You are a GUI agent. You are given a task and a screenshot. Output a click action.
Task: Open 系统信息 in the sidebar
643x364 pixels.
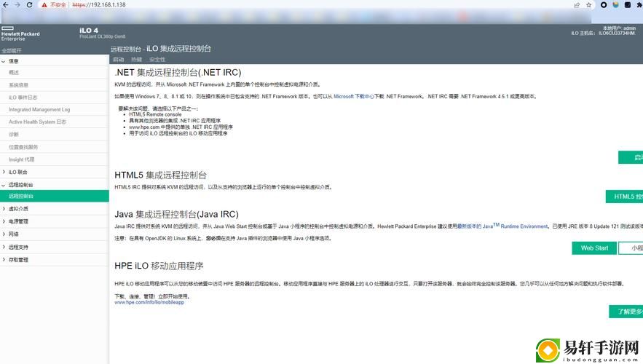18,85
